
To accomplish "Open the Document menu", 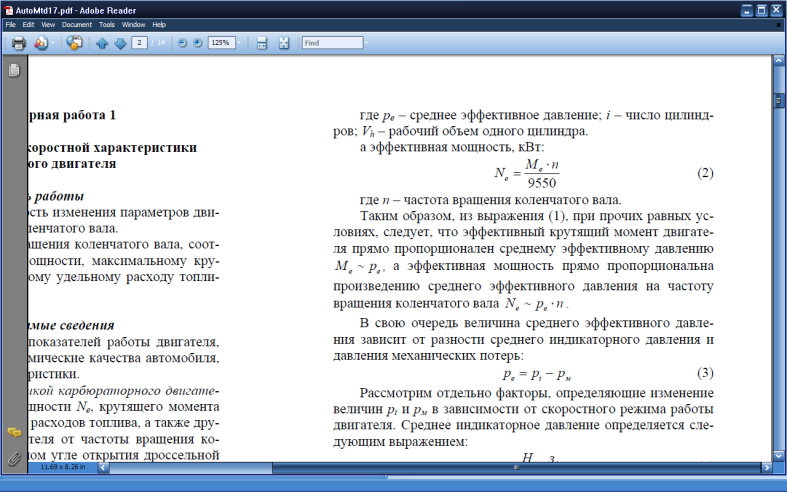I will [77, 25].
